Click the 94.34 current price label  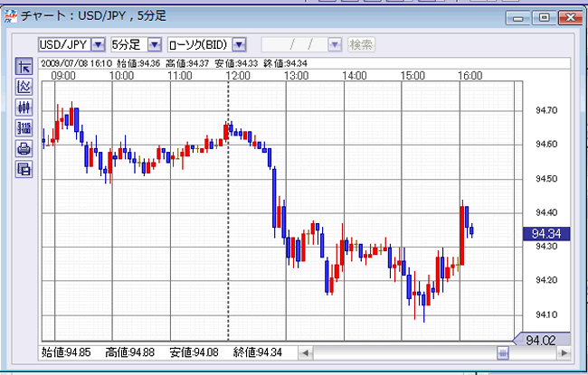[546, 234]
